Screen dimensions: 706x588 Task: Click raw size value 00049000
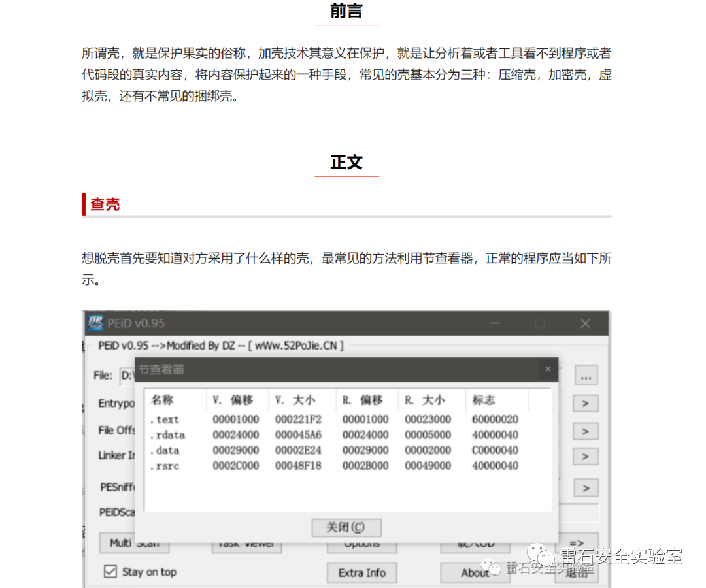[x=428, y=465]
